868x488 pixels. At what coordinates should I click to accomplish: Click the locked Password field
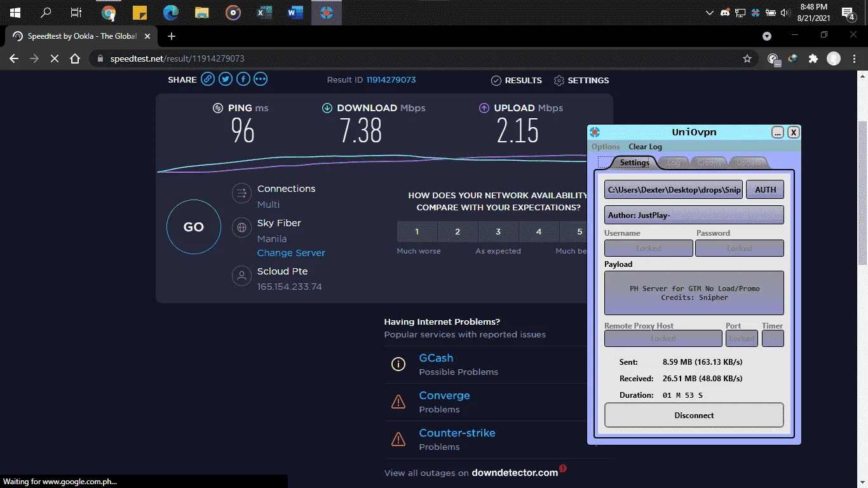coord(739,248)
